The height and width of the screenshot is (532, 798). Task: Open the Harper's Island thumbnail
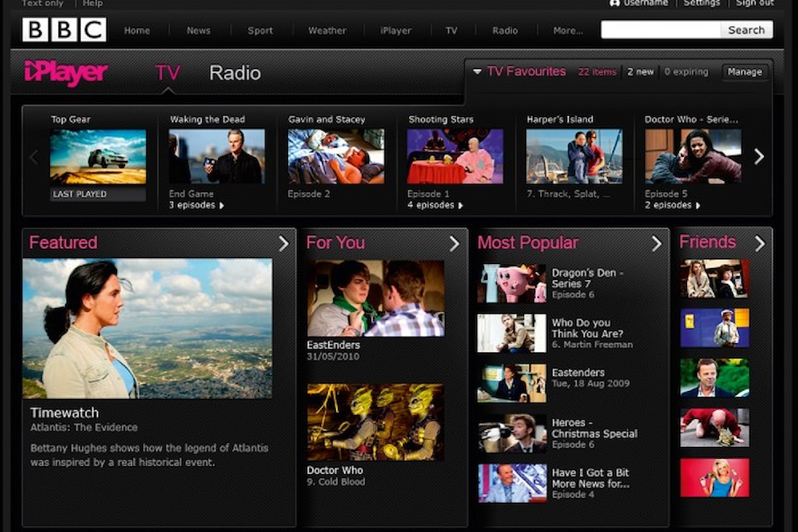(574, 157)
